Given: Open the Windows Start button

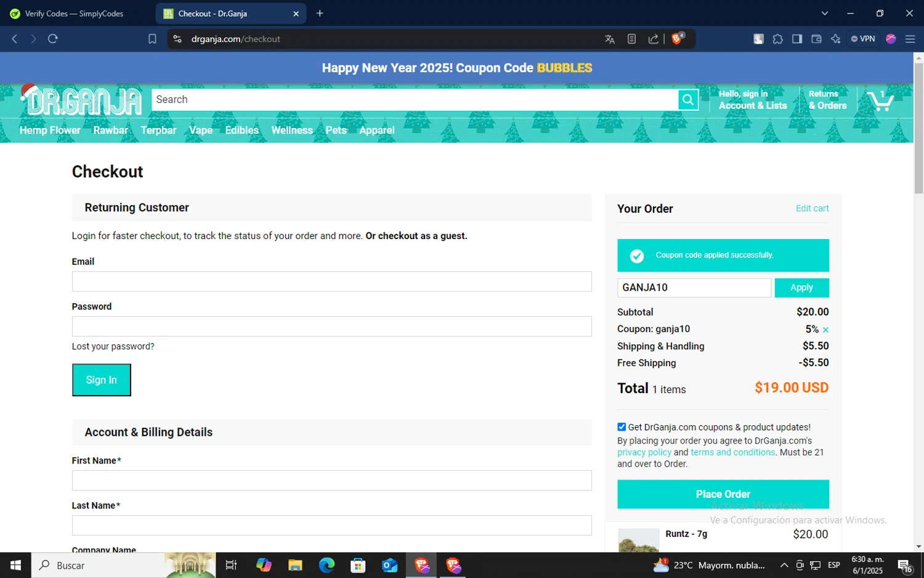Looking at the screenshot, I should pos(15,565).
